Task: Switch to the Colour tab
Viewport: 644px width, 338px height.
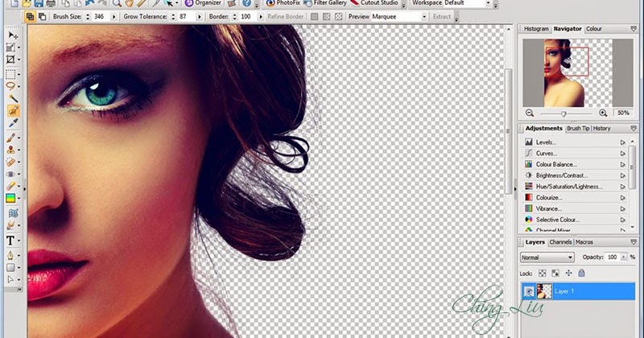Action: [x=594, y=29]
